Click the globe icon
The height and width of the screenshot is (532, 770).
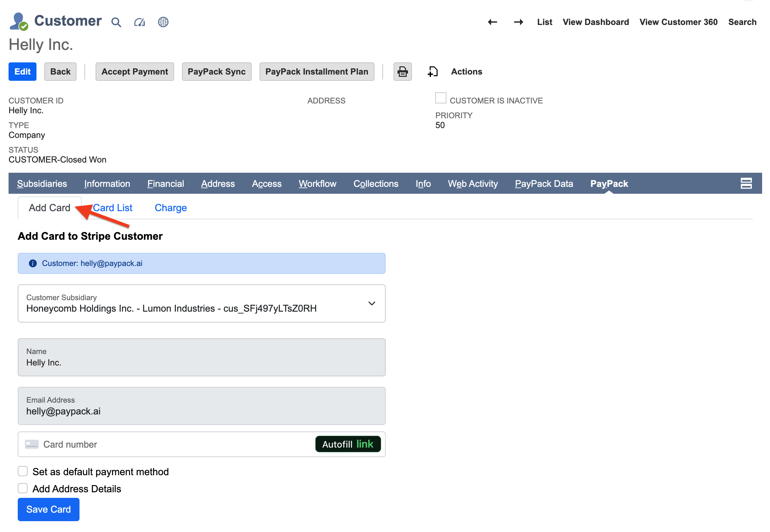pyautogui.click(x=163, y=22)
